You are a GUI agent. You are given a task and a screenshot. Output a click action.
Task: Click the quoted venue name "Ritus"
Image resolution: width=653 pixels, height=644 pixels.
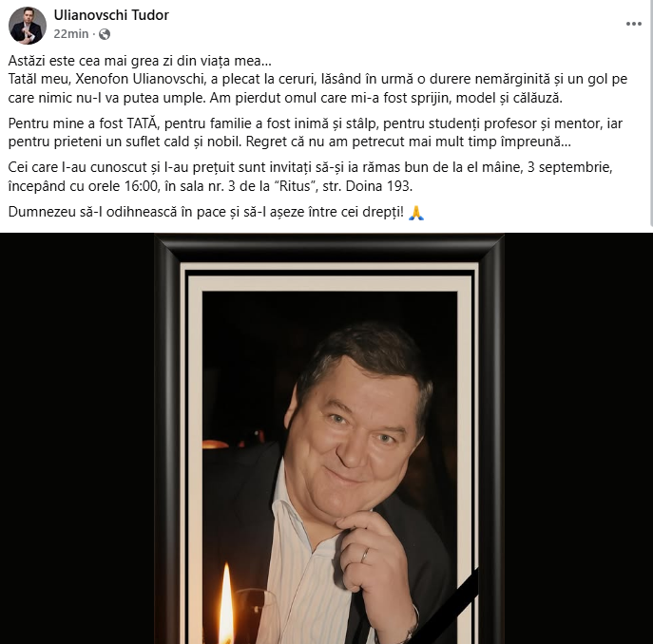coord(295,185)
